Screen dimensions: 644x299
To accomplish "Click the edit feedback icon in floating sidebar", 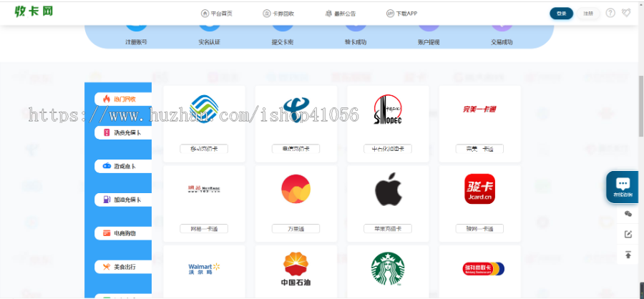I will click(628, 234).
